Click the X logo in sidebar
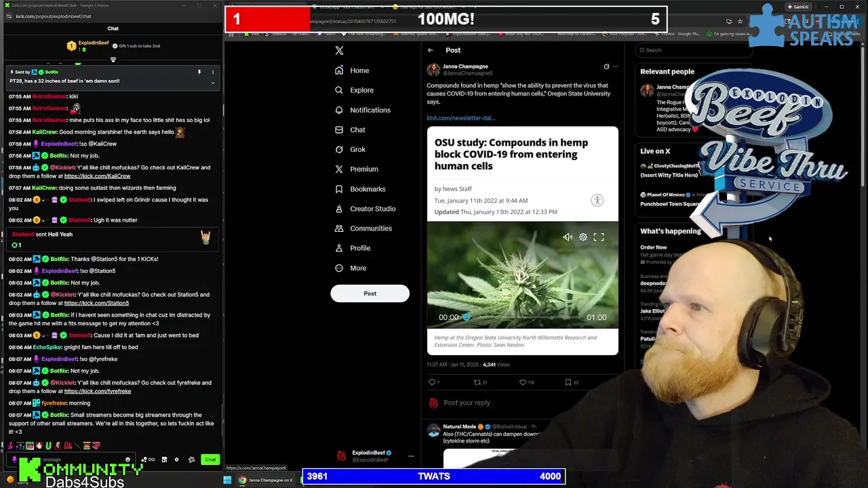Viewport: 868px width, 488px height. 339,50
